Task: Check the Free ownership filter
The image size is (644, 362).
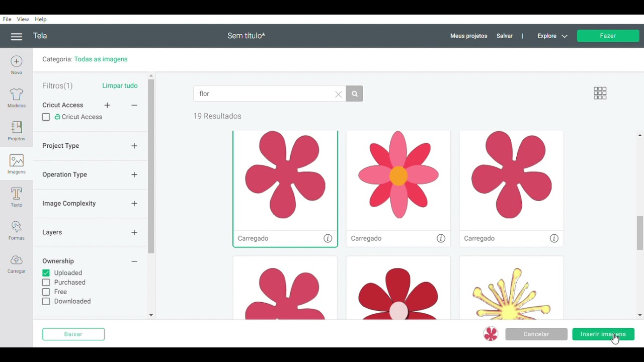Action: [46, 292]
